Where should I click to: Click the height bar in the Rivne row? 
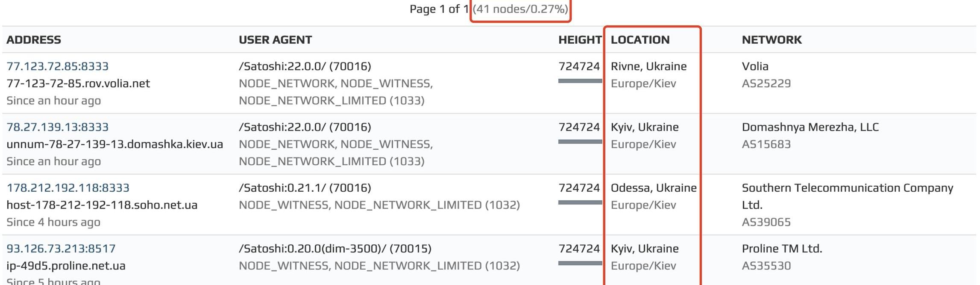(x=580, y=81)
